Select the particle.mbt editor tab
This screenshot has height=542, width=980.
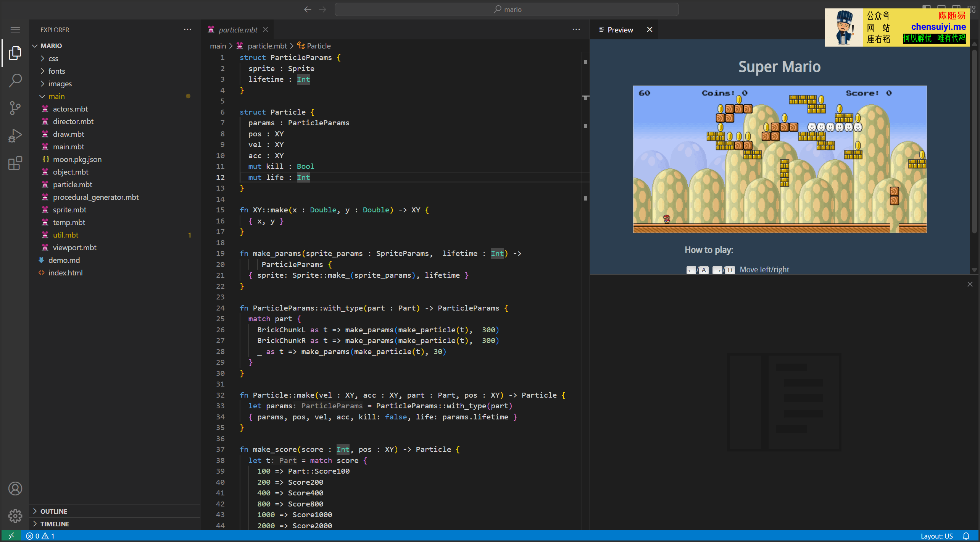pos(237,30)
